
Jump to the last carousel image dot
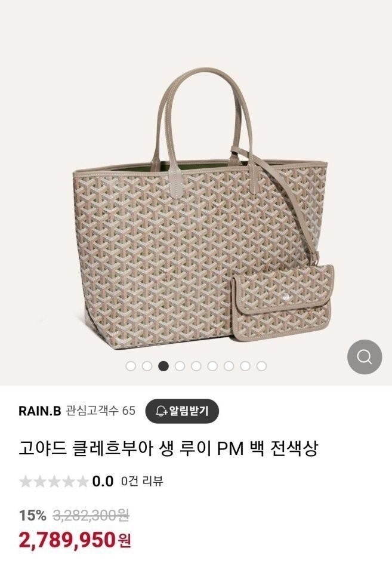pyautogui.click(x=261, y=366)
